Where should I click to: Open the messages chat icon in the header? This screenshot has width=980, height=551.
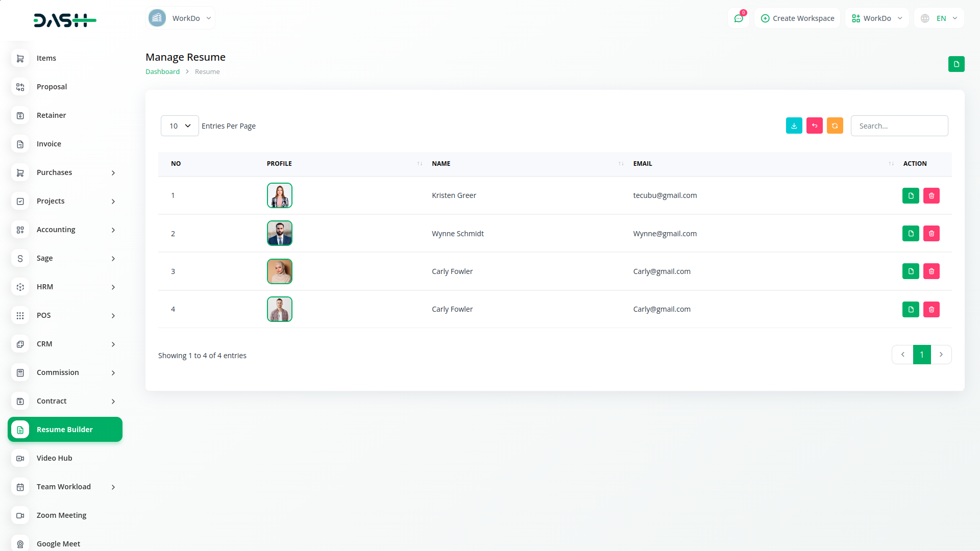(738, 18)
